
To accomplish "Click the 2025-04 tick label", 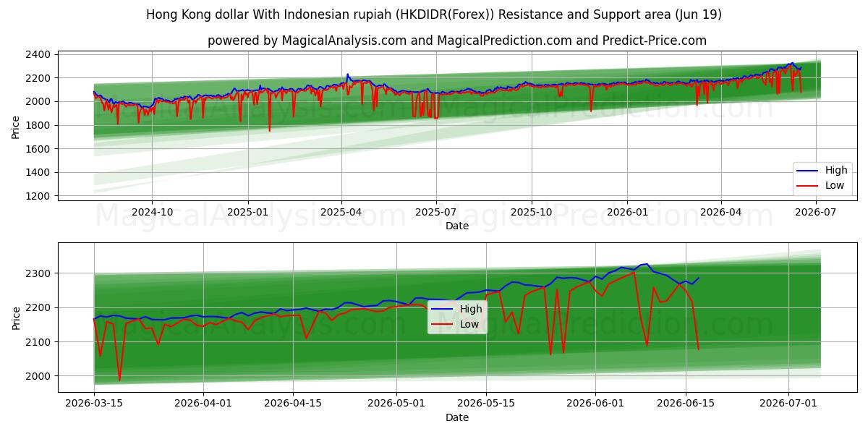I will pyautogui.click(x=341, y=212).
